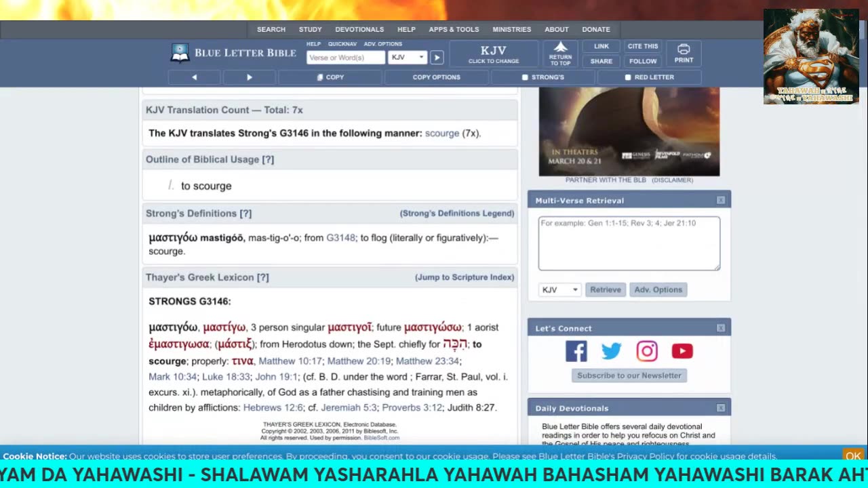Click the Copy toolbar button
The height and width of the screenshot is (488, 868).
tap(330, 77)
